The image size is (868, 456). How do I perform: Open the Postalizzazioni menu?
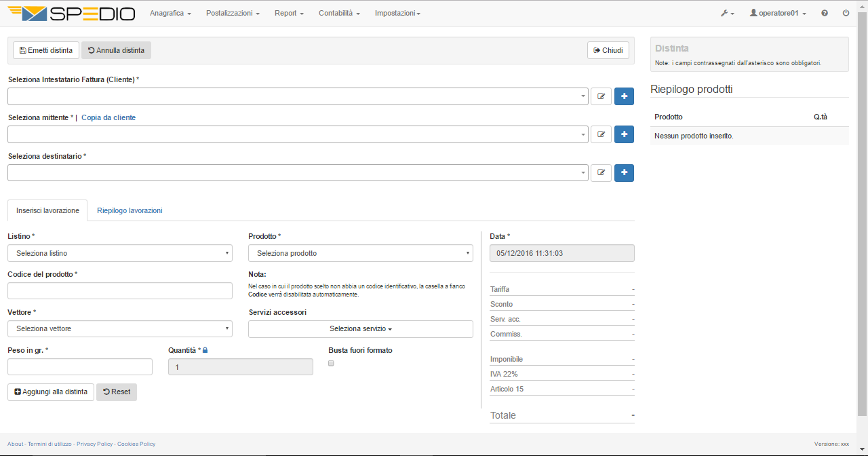pos(233,13)
